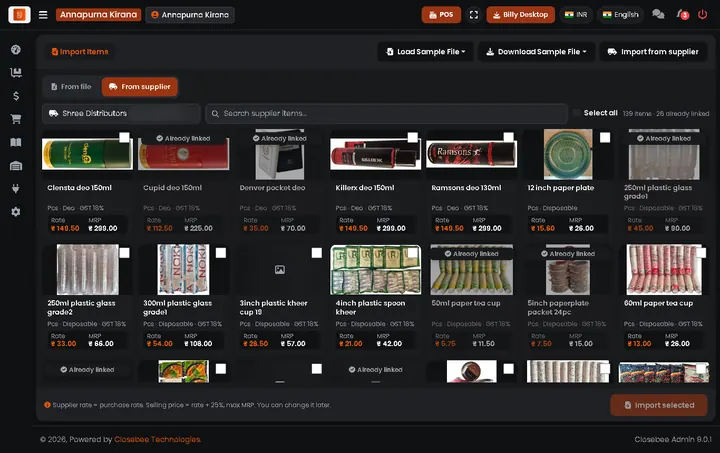720x453 pixels.
Task: Check the 4inch plastic spoon kheer checkbox
Action: (x=412, y=253)
